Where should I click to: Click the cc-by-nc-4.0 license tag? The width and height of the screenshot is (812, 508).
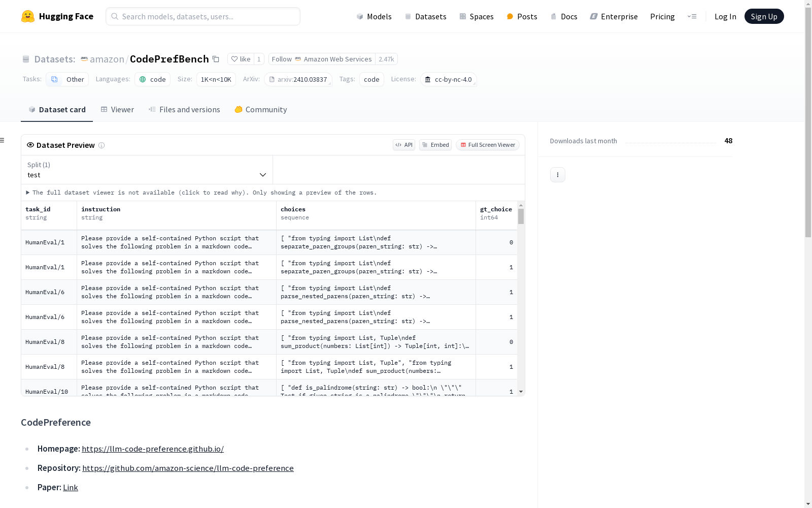click(448, 79)
